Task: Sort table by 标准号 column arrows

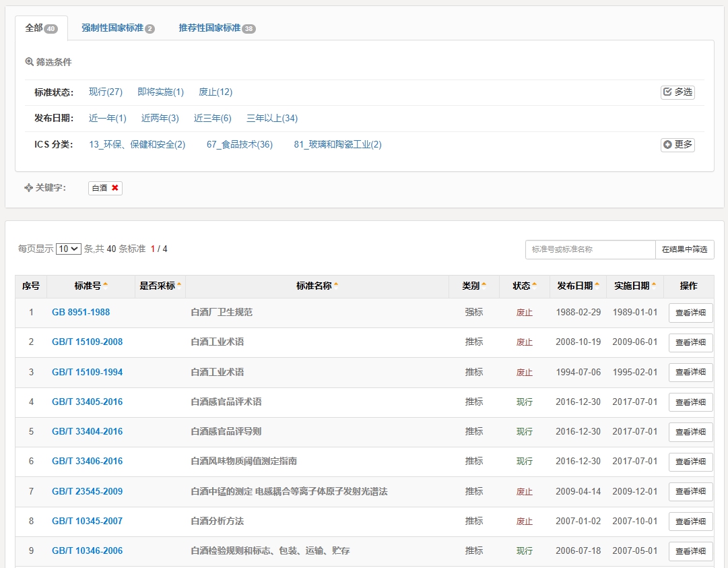Action: click(x=105, y=286)
